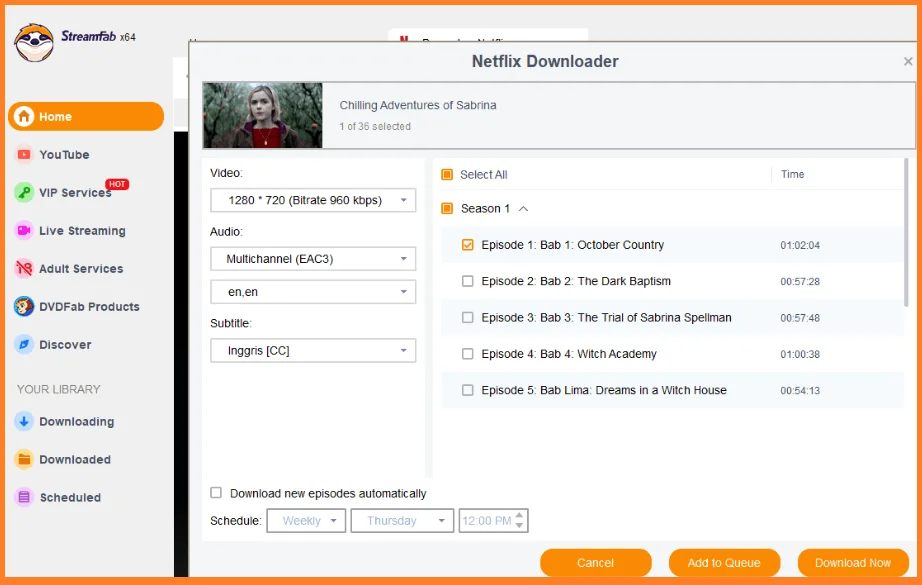The image size is (922, 585).
Task: Open the Scheduled library section
Action: click(x=70, y=497)
